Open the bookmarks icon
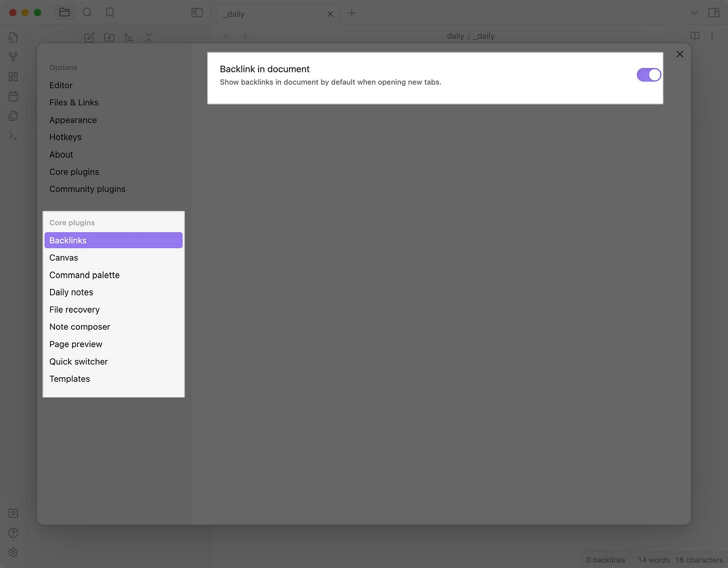Screen dimensions: 728x568 coord(110,12)
